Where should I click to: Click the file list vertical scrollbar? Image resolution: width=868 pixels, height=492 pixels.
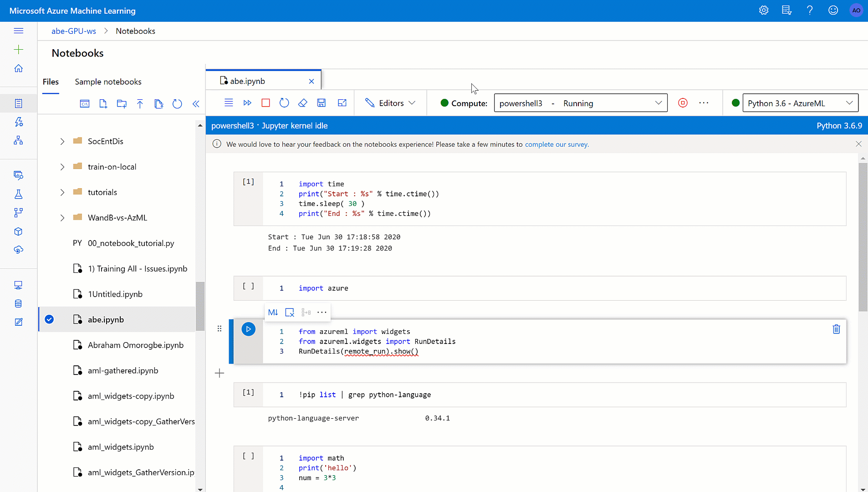point(200,306)
